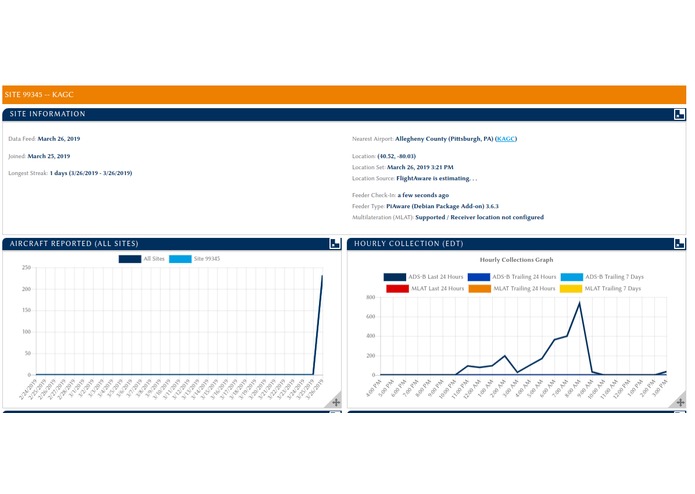
Task: Click Allegheny County (Pittsburgh, PA) airport name
Action: [x=444, y=139]
